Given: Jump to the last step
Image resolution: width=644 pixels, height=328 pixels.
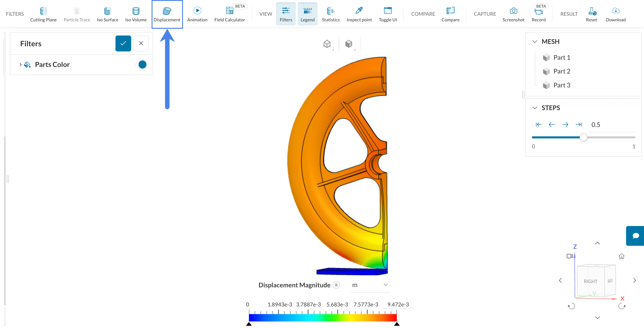Looking at the screenshot, I should 579,124.
